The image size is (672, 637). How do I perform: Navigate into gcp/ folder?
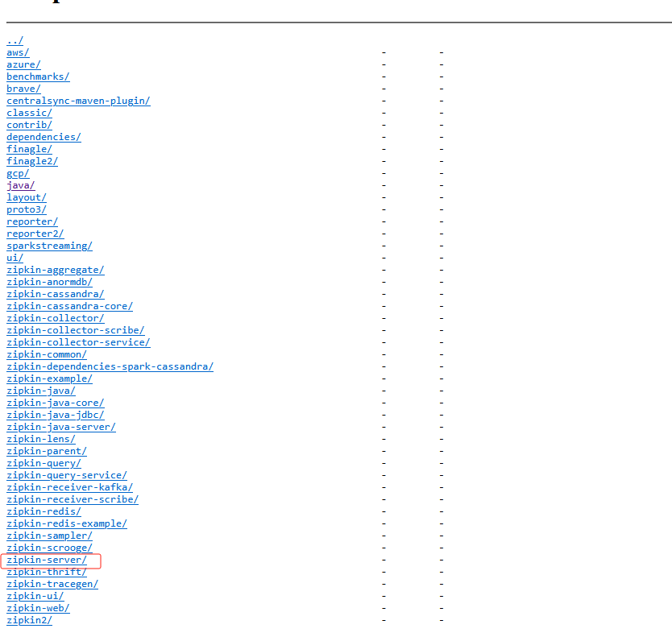tap(18, 173)
